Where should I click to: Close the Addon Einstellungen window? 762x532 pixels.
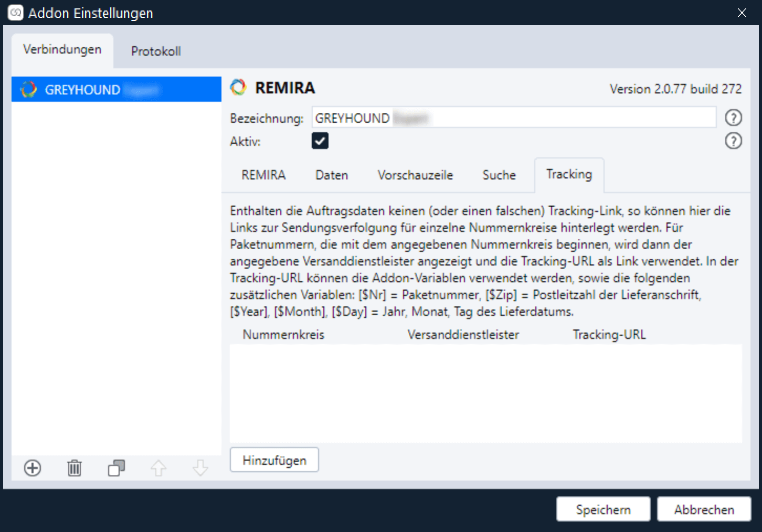point(742,13)
